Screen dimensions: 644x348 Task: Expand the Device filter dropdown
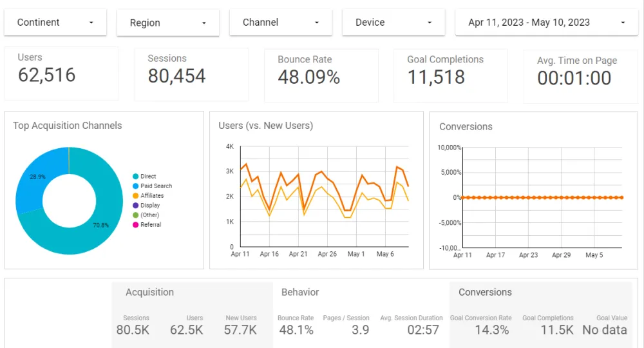pos(393,23)
